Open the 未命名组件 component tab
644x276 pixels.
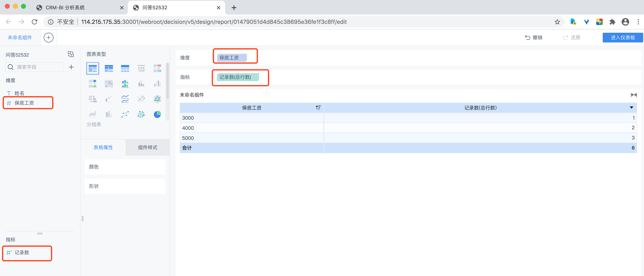pyautogui.click(x=20, y=37)
